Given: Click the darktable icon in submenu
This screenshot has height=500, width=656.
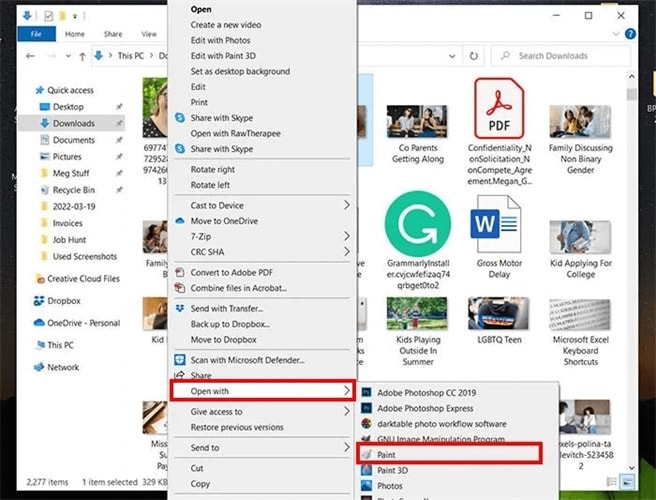Looking at the screenshot, I should coord(366,423).
